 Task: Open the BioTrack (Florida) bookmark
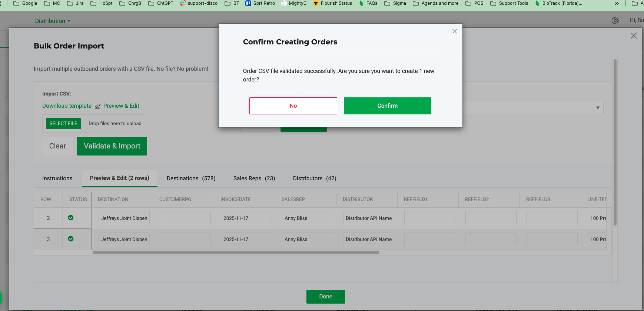tap(558, 3)
